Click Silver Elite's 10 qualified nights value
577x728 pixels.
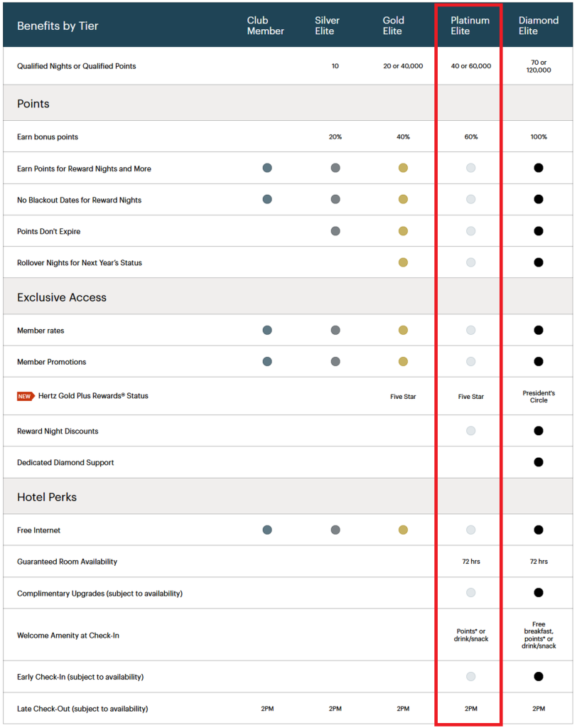[x=335, y=66]
